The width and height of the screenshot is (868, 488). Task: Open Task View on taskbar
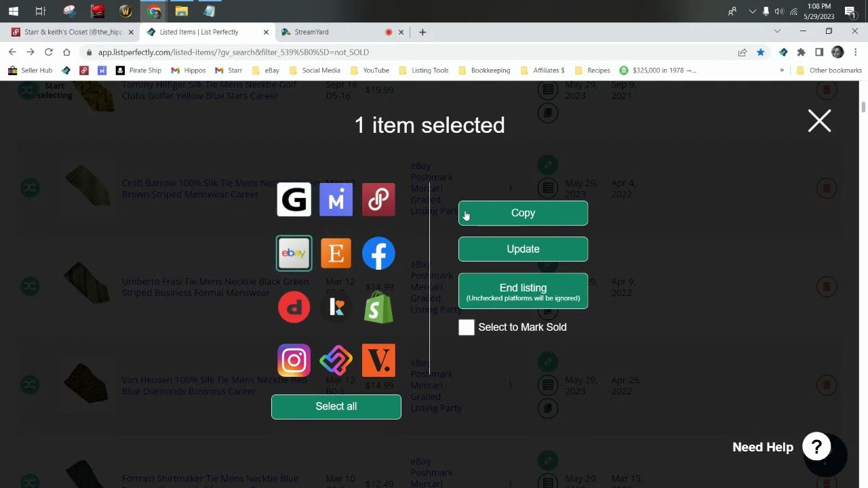[x=41, y=11]
